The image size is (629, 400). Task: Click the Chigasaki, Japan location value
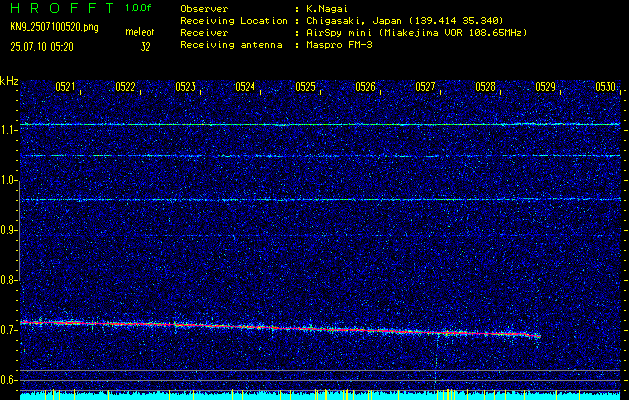pos(404,21)
